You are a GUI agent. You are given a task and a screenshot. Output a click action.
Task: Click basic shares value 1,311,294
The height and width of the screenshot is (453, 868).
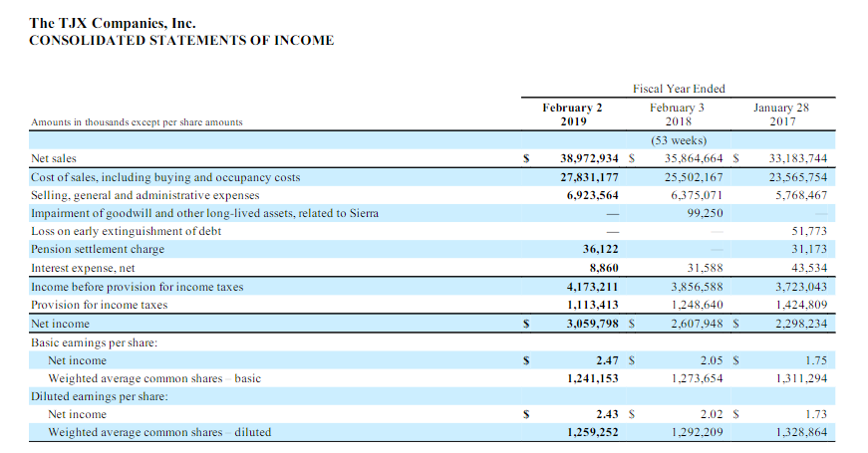pyautogui.click(x=801, y=379)
